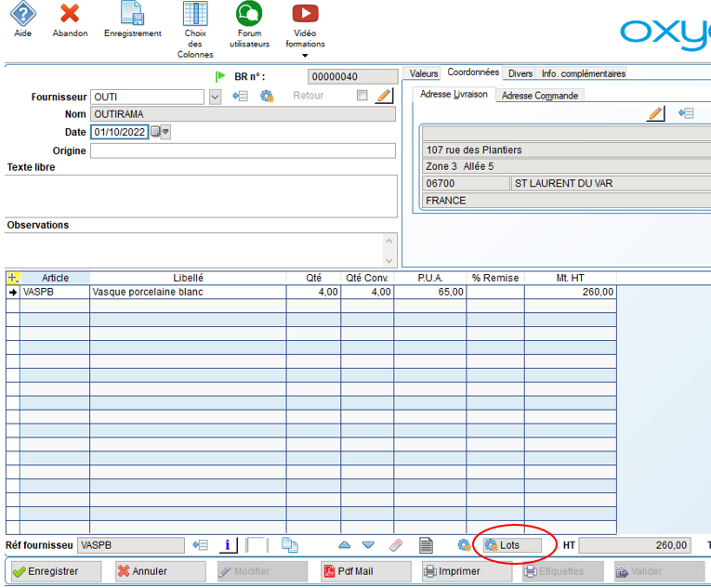Viewport: 711px width, 588px height.
Task: Click the Texte libre text area
Action: tap(201, 196)
